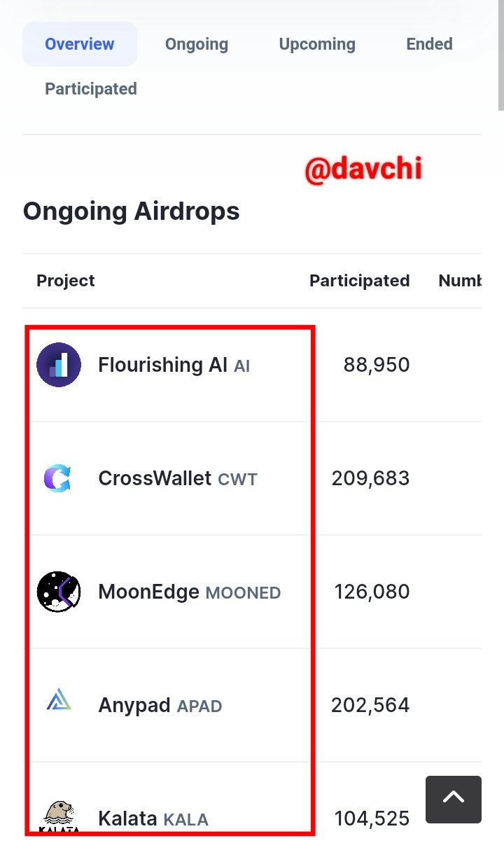Click the MoonEdge moon logo
The width and height of the screenshot is (504, 843).
click(x=59, y=592)
